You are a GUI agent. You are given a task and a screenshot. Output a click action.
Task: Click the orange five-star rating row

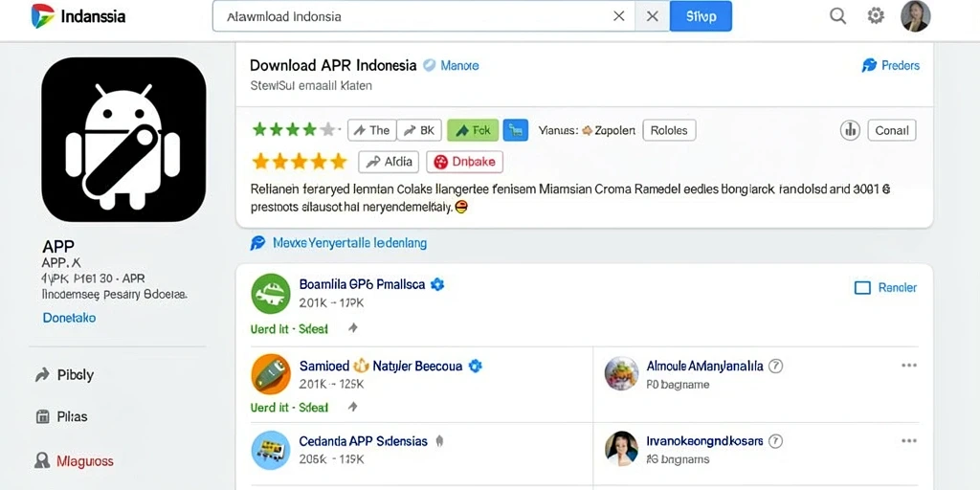click(300, 161)
